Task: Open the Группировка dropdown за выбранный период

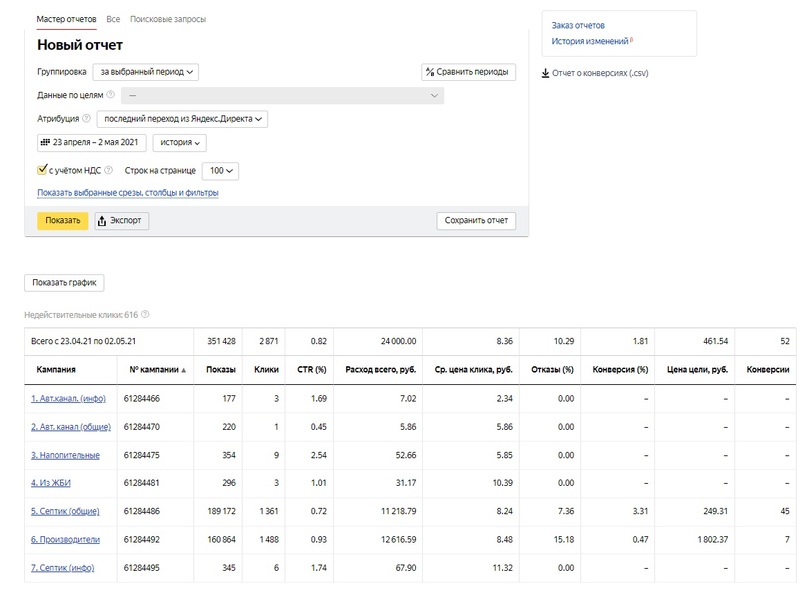Action: click(146, 72)
